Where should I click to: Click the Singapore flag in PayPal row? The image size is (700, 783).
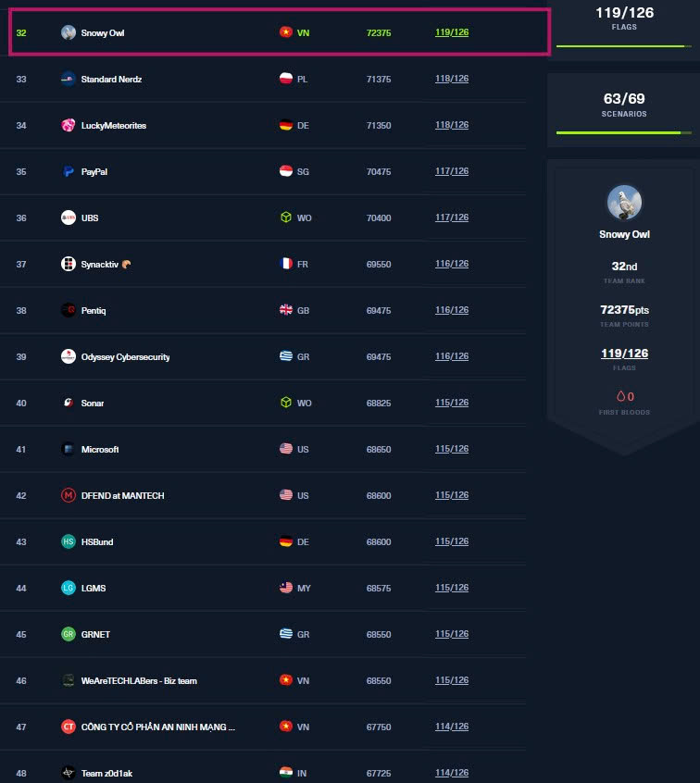point(286,171)
